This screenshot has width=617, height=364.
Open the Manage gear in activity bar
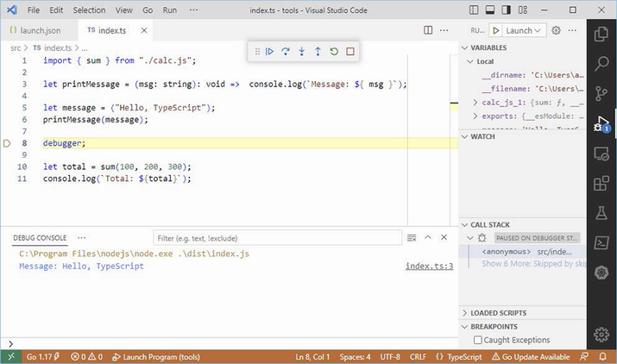(x=601, y=335)
